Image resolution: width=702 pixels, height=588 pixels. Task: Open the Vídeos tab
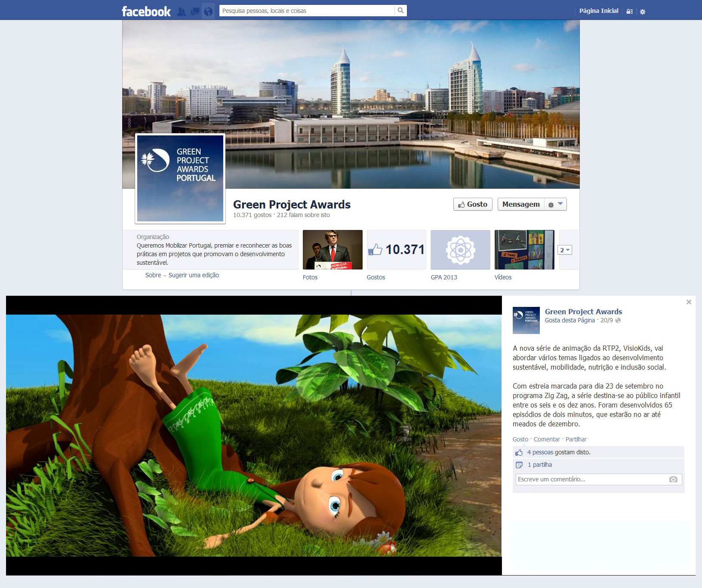click(524, 250)
